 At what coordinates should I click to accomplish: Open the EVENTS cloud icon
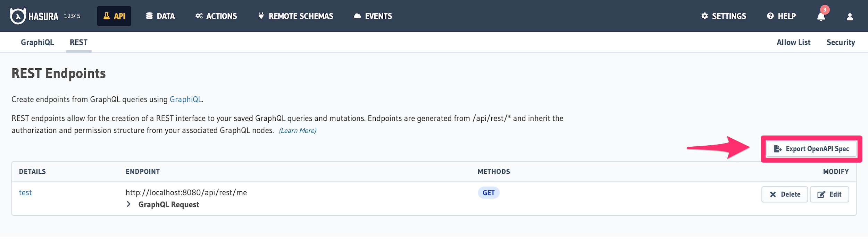358,16
